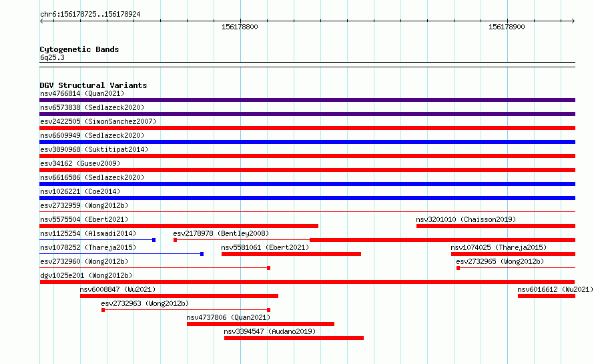
Task: Select the nsv6609949 blue variant bar
Action: [307, 142]
